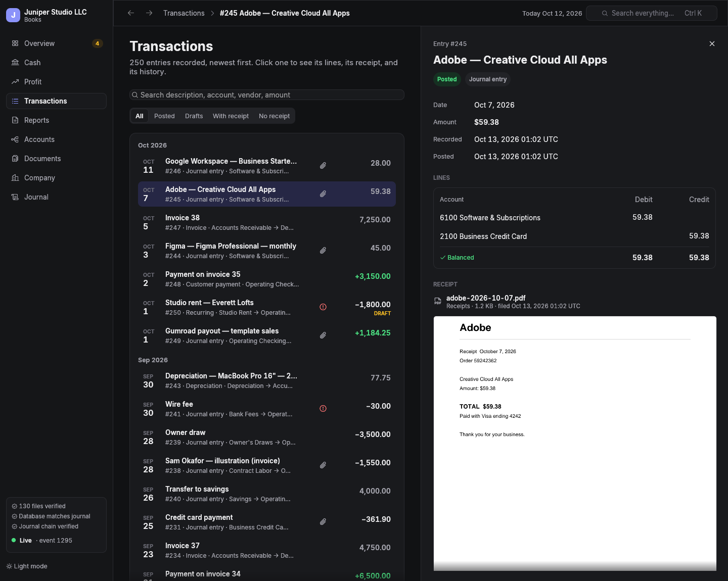Screen dimensions: 728x581
Task: Open Google Workspace transaction #246
Action: pyautogui.click(x=267, y=166)
